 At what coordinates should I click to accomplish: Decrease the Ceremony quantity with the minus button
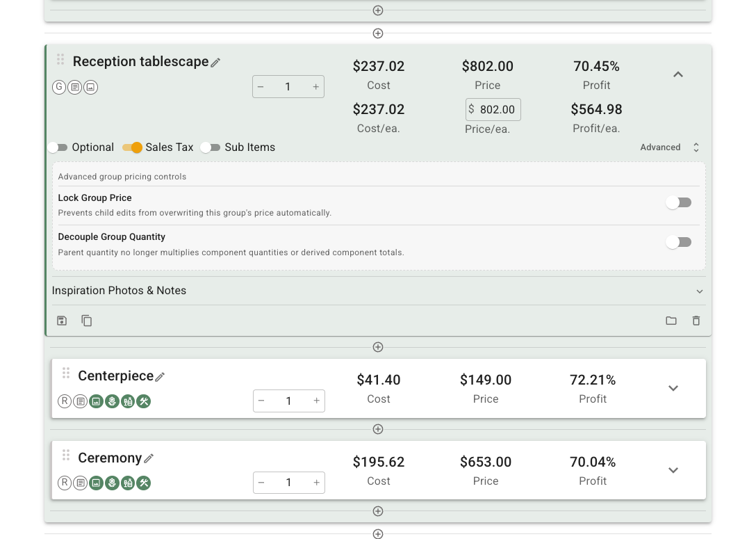tap(261, 483)
